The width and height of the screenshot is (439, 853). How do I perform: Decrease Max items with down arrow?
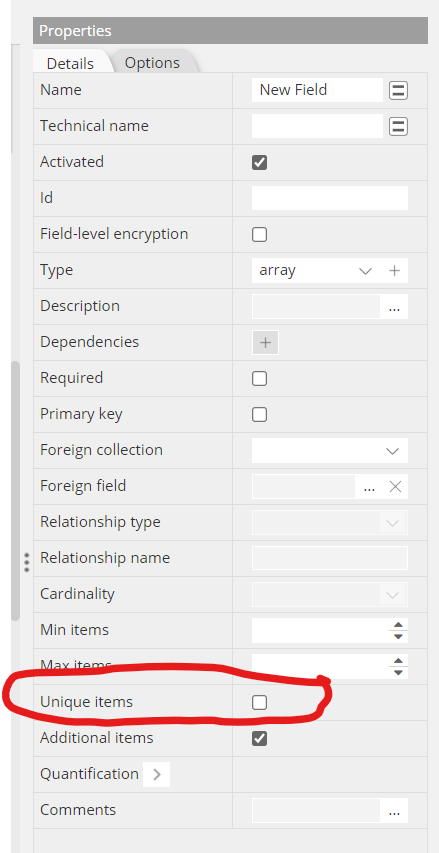point(398,672)
